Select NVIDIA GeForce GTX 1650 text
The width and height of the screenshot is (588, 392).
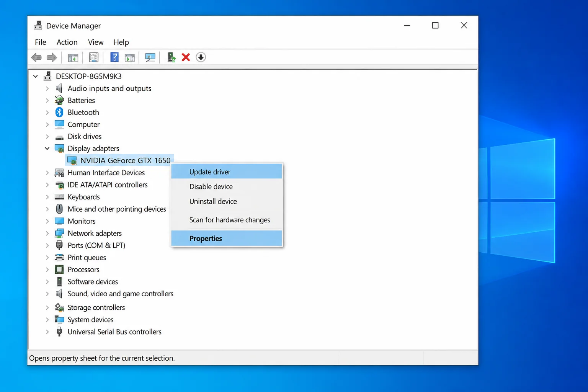click(125, 160)
